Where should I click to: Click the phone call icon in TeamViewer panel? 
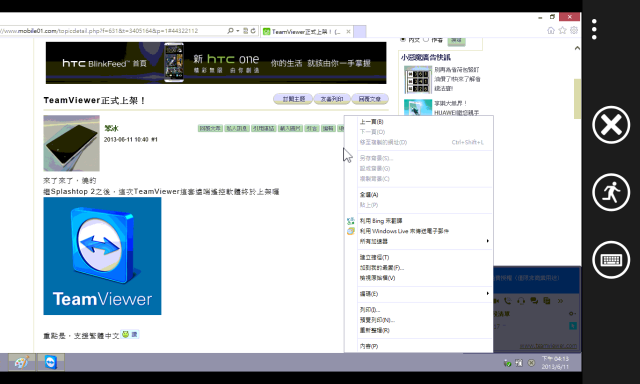click(x=508, y=301)
